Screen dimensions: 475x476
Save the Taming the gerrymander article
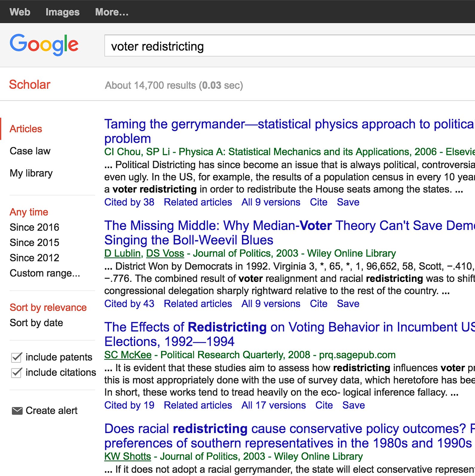pyautogui.click(x=348, y=202)
